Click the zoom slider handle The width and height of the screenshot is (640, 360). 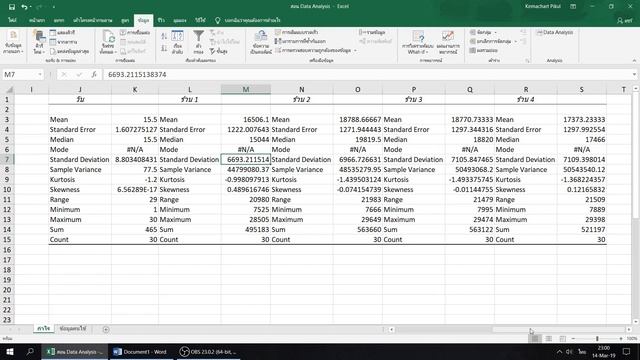pos(597,339)
